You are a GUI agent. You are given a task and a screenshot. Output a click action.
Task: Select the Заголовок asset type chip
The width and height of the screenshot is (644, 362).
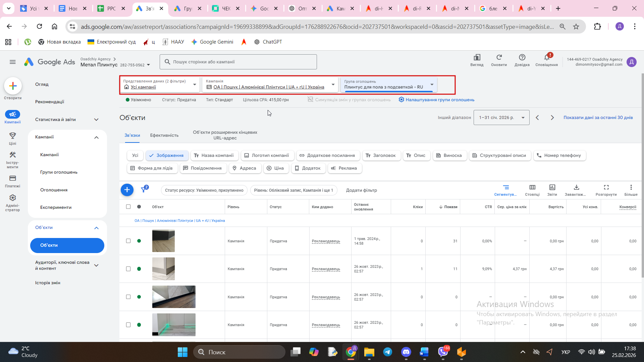coord(381,156)
